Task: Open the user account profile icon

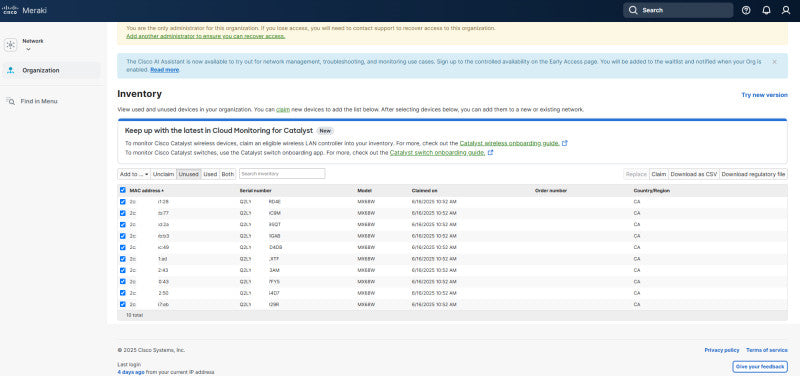Action: tap(786, 10)
